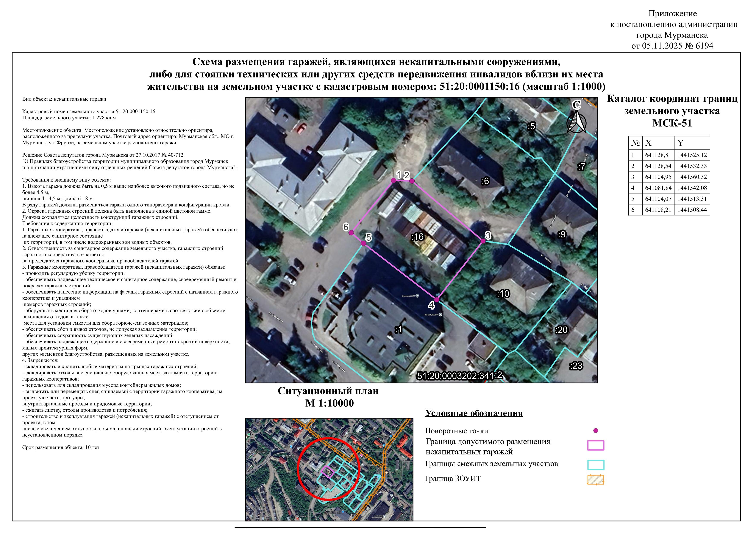Click turning point marker 5 on map
Viewport: 756px width, 534px height.
[x=363, y=243]
